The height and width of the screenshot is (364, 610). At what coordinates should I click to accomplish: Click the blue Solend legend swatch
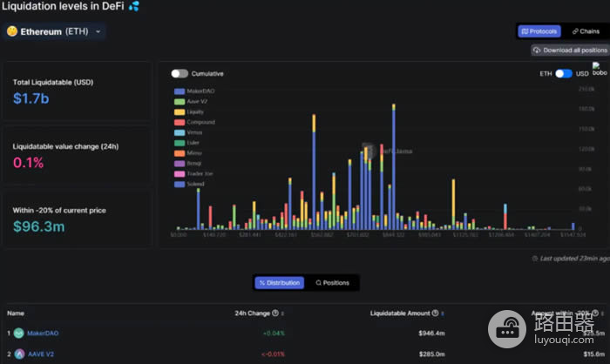tap(180, 185)
